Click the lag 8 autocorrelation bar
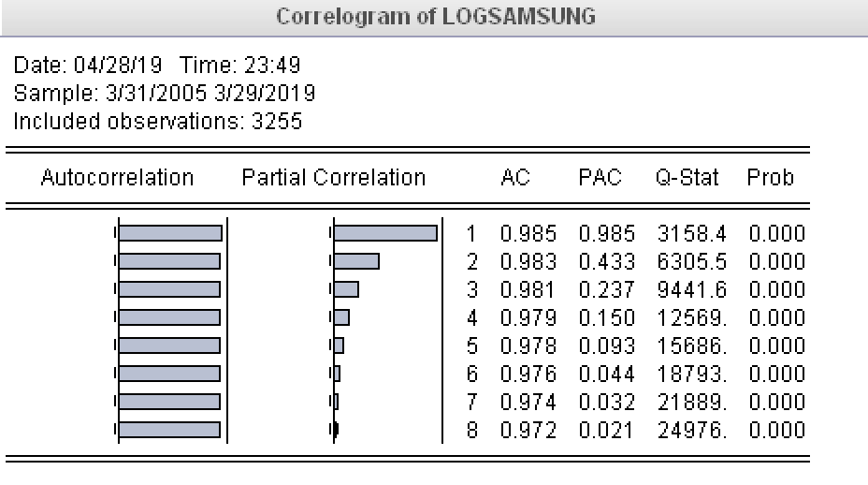868x485 pixels. coord(168,431)
